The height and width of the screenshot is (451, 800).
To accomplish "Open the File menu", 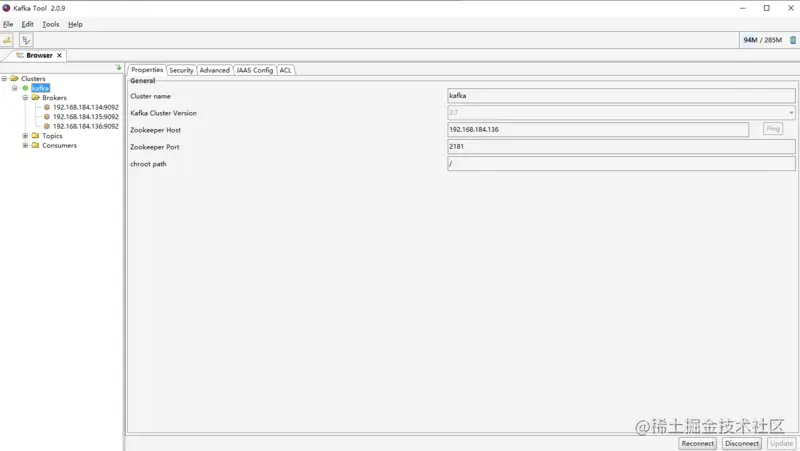I will point(8,24).
